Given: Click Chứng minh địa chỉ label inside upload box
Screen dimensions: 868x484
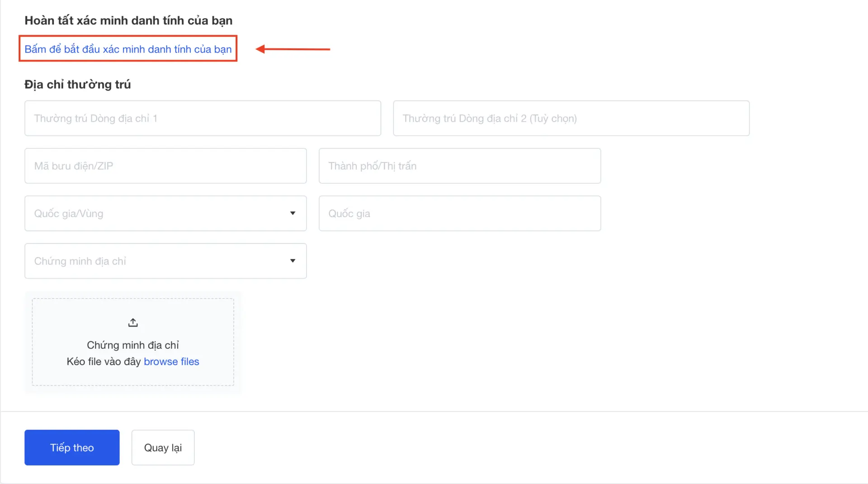Looking at the screenshot, I should (133, 345).
